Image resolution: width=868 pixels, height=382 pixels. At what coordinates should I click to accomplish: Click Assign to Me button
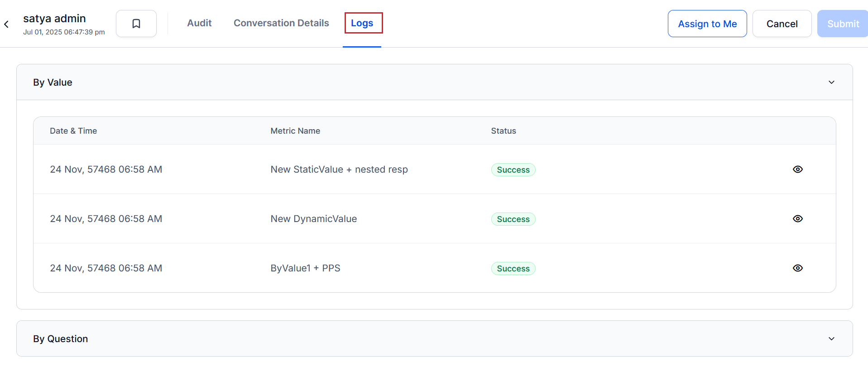[707, 24]
